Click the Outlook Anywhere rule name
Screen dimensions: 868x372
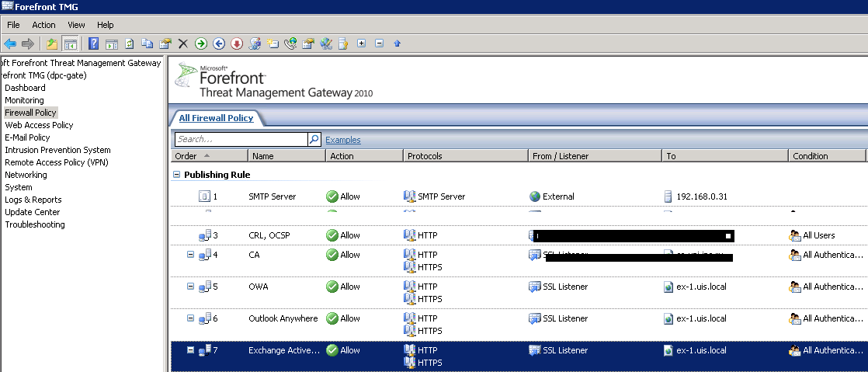(283, 318)
